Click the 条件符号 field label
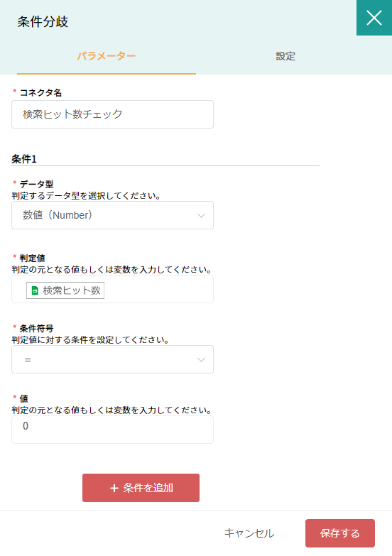This screenshot has width=392, height=556. tap(36, 328)
